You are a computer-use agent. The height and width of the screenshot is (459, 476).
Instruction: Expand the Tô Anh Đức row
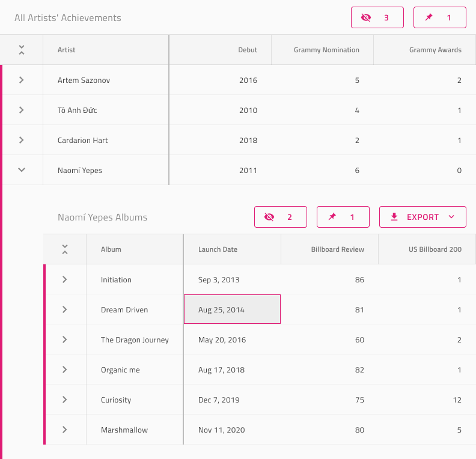click(22, 110)
